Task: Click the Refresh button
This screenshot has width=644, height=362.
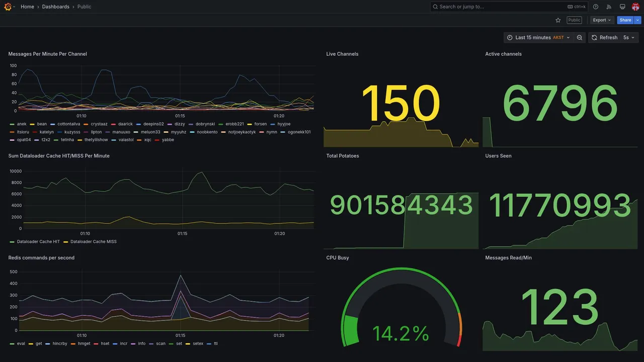Action: point(604,38)
